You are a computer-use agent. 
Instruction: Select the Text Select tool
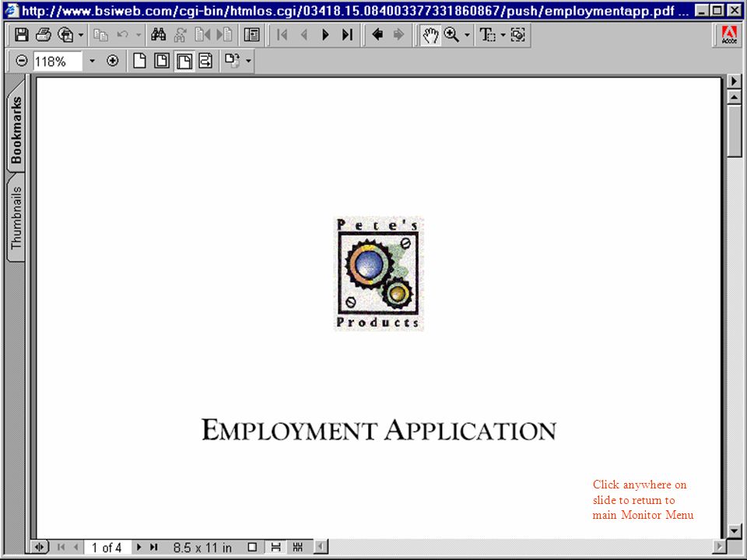[487, 35]
